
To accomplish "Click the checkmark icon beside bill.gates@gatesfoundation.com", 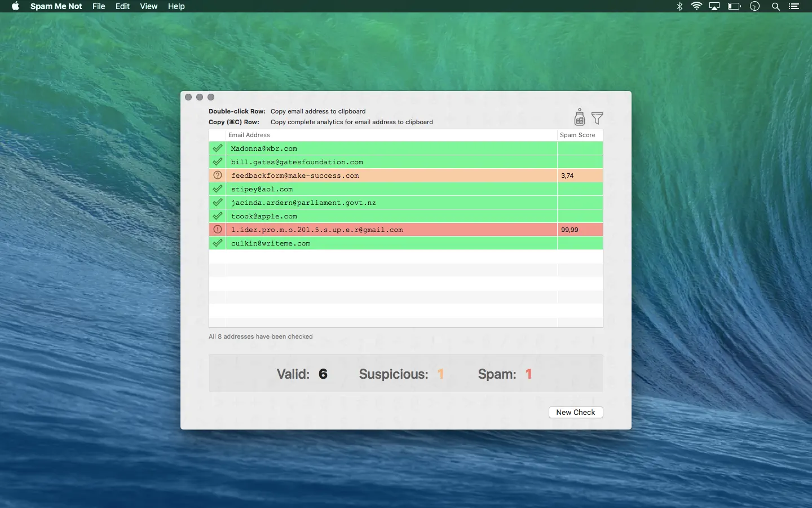I will click(217, 162).
